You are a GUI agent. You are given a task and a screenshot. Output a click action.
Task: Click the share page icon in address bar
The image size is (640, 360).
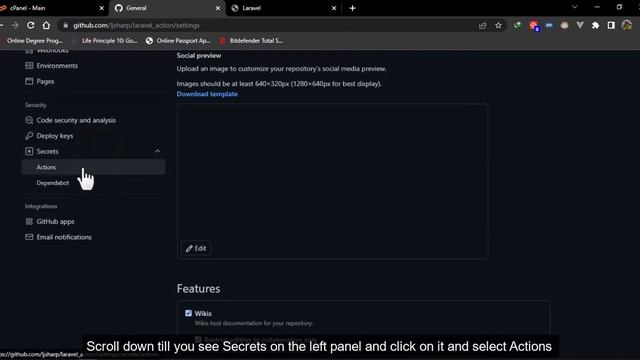click(482, 25)
